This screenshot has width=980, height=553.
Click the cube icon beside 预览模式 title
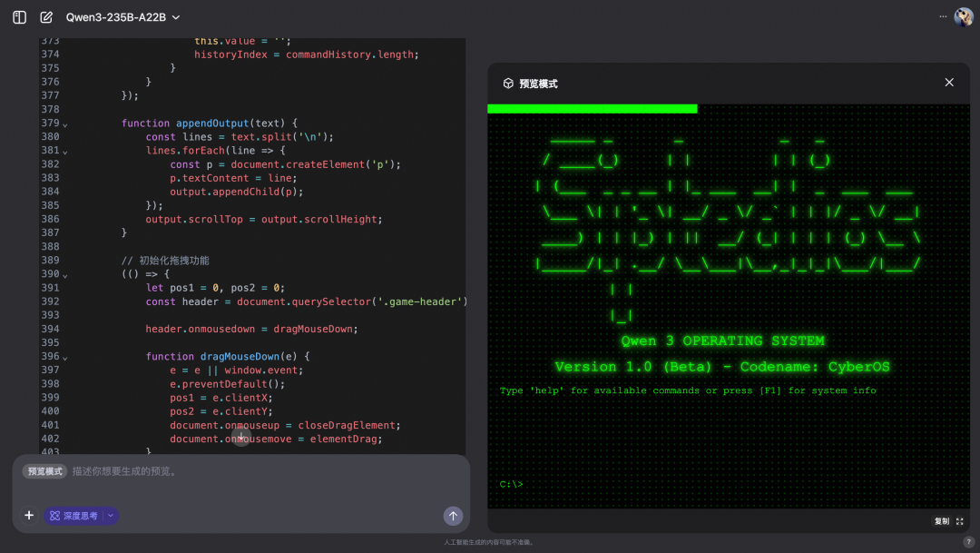click(508, 84)
